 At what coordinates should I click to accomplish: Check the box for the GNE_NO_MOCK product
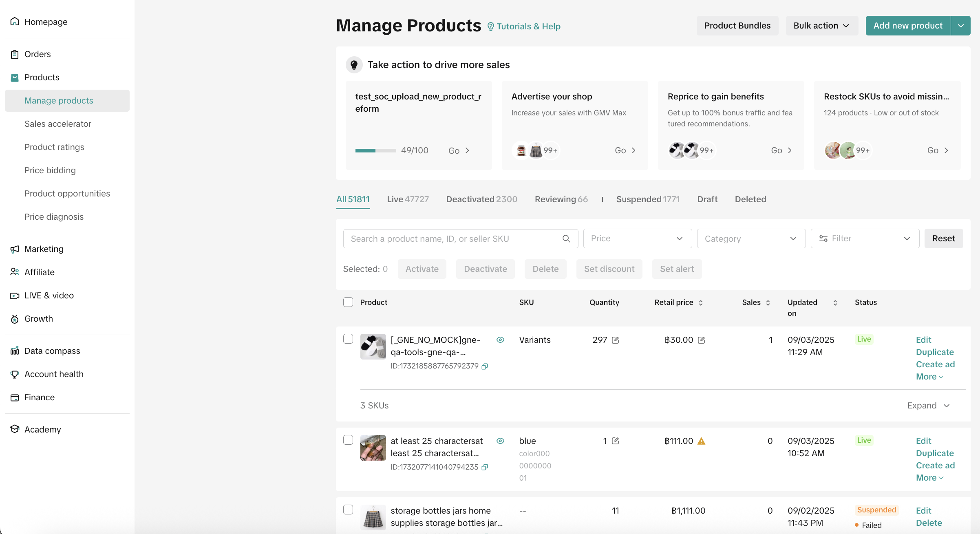coord(348,339)
